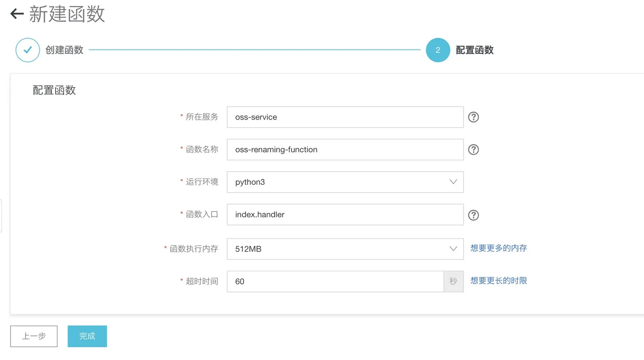Open help icon for 函数入口 field
This screenshot has height=360, width=644.
(x=473, y=215)
